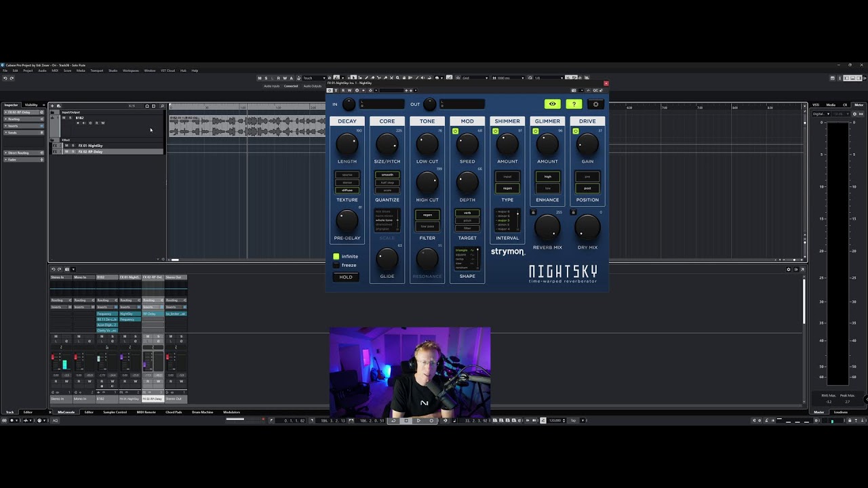
Task: Click the transport Stop button
Action: 406,420
